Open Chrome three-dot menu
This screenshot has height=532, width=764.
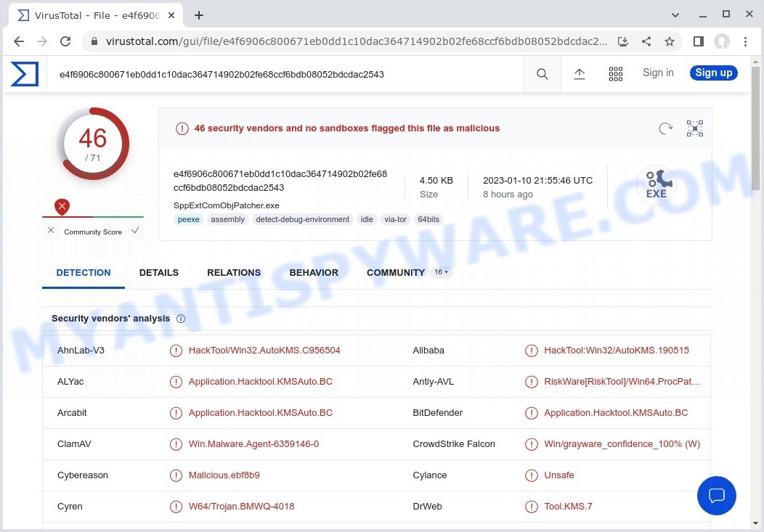(745, 41)
